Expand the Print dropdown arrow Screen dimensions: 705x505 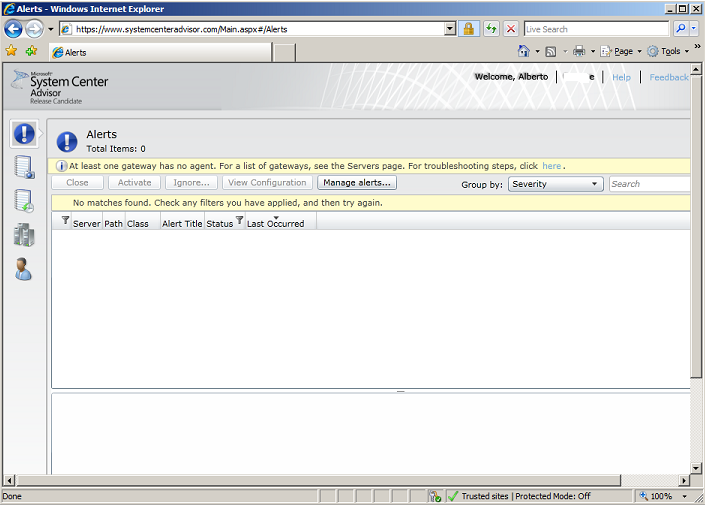pos(593,51)
